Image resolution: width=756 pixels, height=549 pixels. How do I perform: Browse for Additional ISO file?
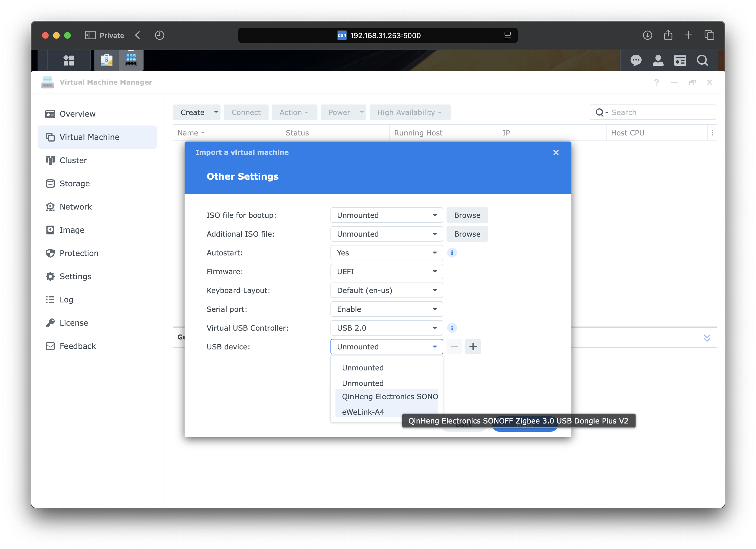coord(467,234)
